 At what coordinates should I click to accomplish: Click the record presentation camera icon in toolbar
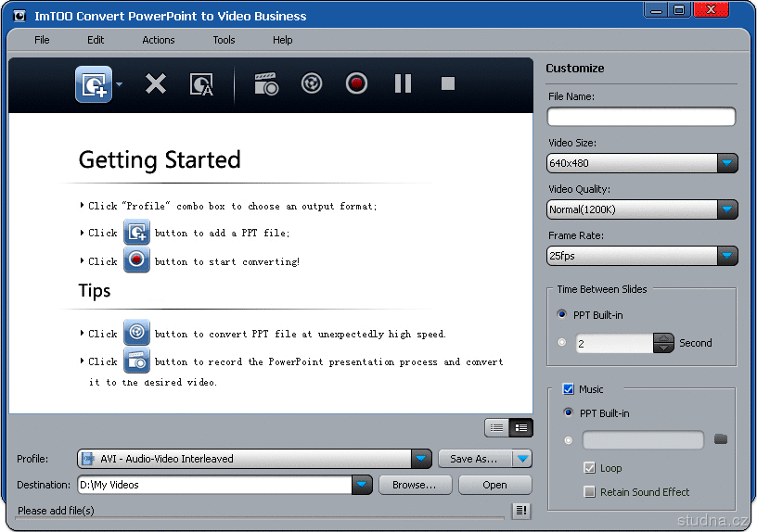click(x=266, y=84)
